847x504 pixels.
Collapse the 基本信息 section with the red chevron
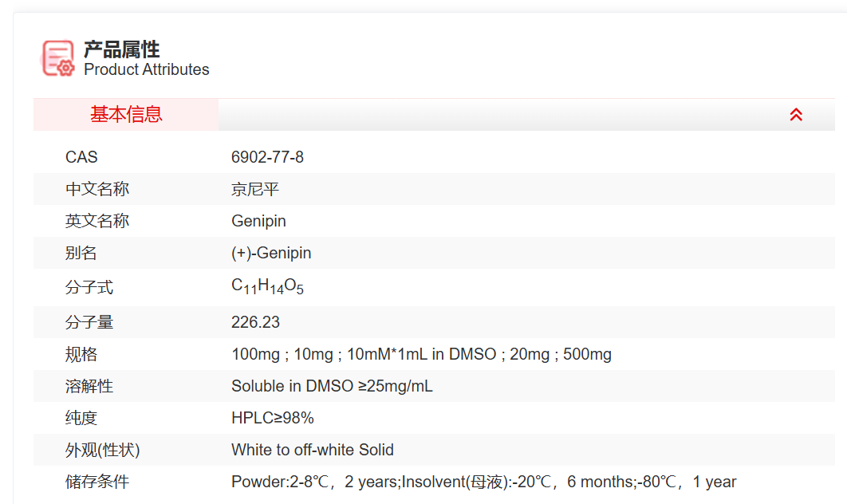point(795,115)
